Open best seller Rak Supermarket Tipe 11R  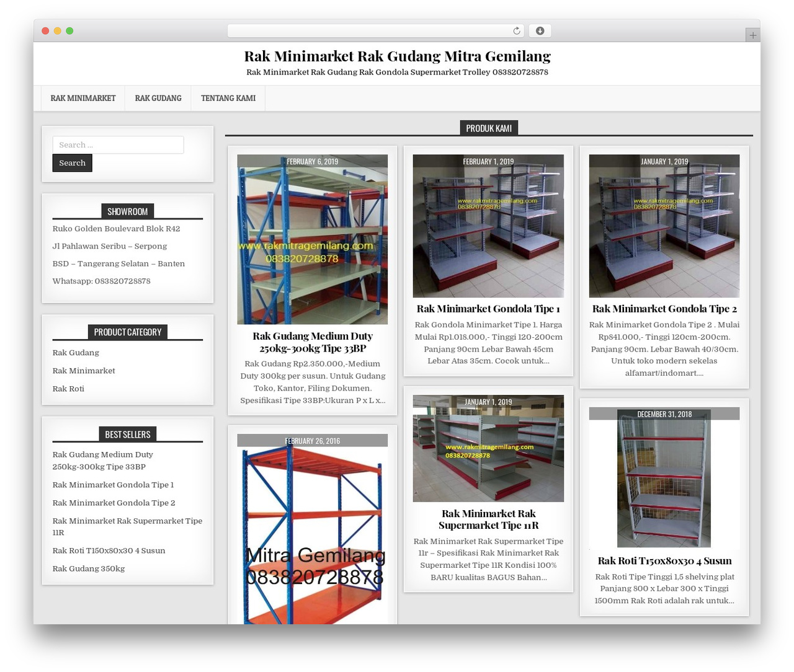[x=127, y=526]
